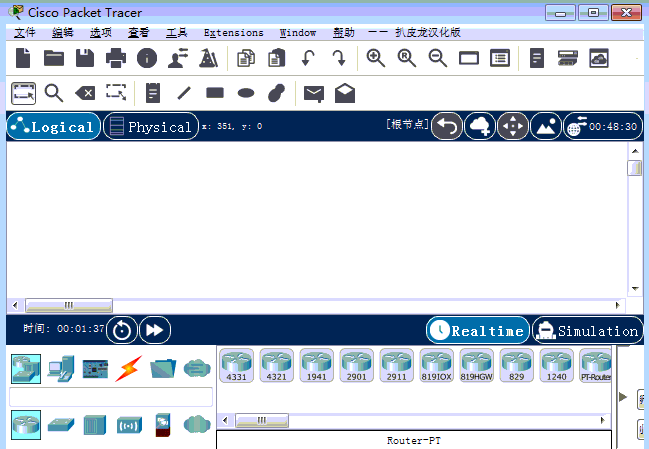The image size is (649, 449).
Task: Print using the printer icon
Action: [x=116, y=58]
